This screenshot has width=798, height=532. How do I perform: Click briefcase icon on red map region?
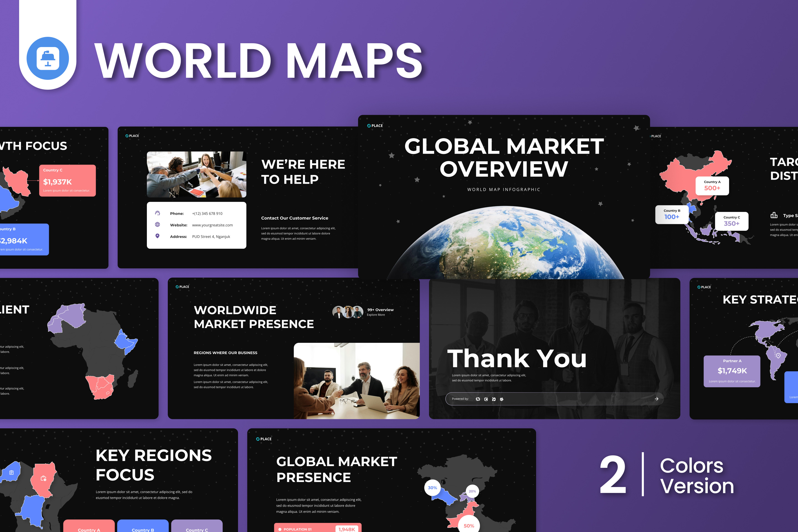point(43,478)
